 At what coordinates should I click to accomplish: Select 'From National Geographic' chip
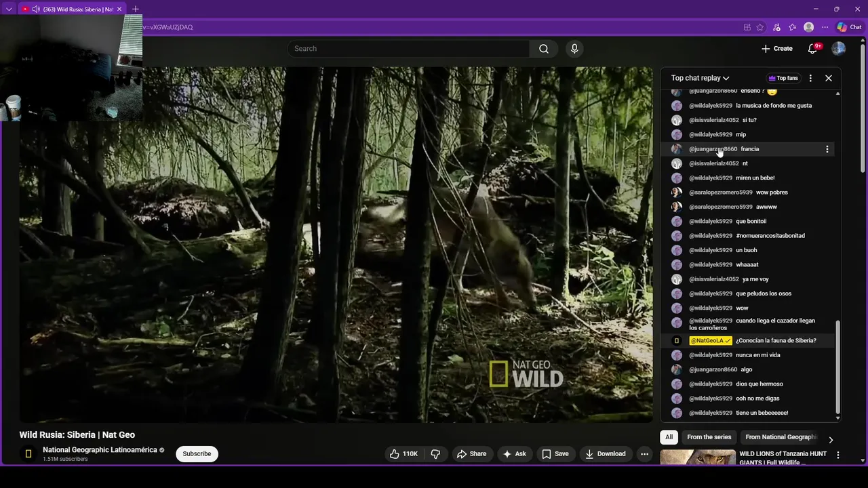click(x=781, y=437)
